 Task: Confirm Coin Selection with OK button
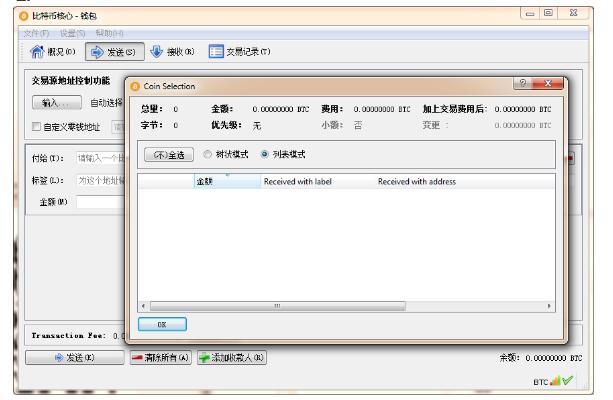(x=162, y=324)
